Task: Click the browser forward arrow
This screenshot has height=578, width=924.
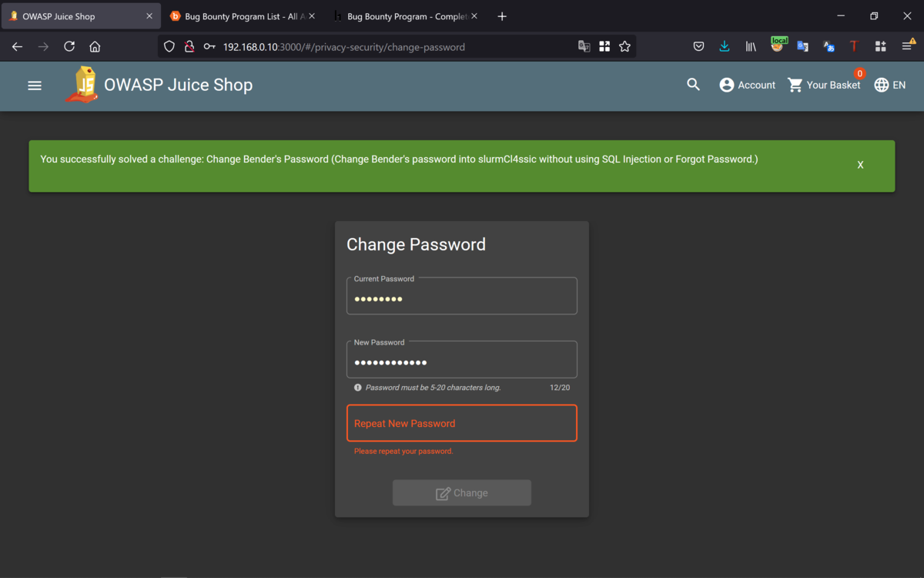Action: coord(43,47)
